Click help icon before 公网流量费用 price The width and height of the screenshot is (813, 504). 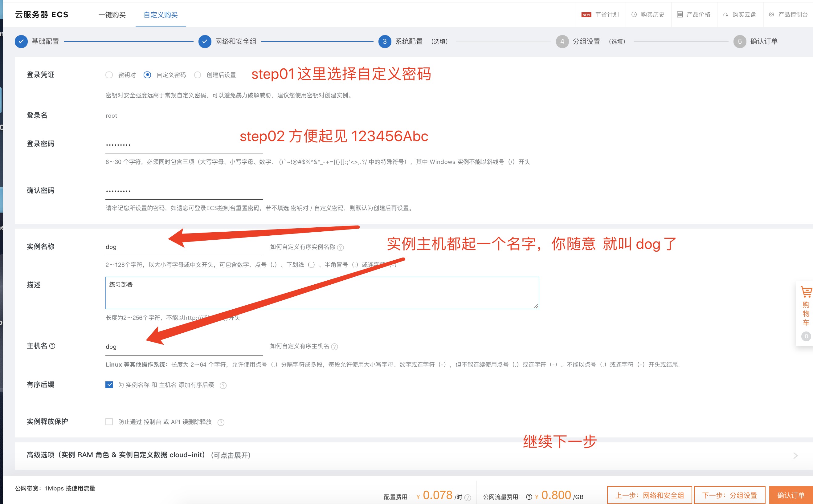(529, 497)
